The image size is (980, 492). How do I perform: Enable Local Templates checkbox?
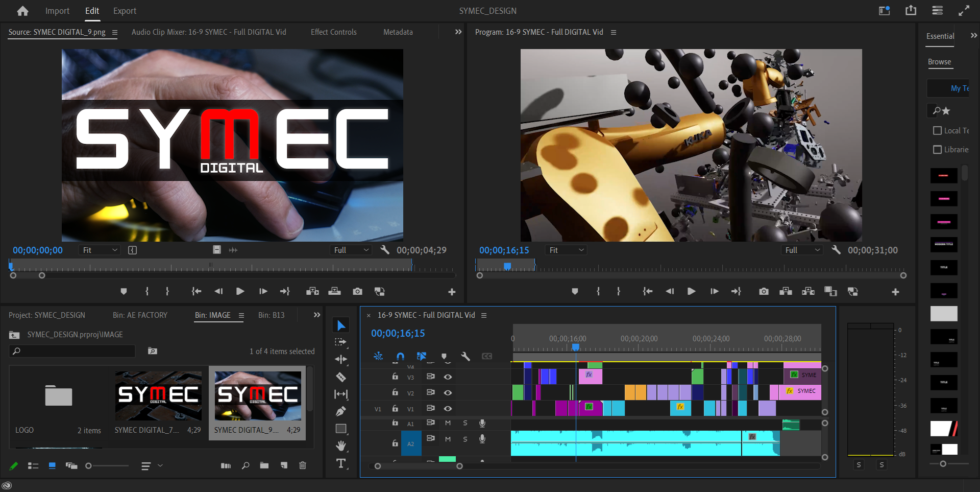pos(937,131)
